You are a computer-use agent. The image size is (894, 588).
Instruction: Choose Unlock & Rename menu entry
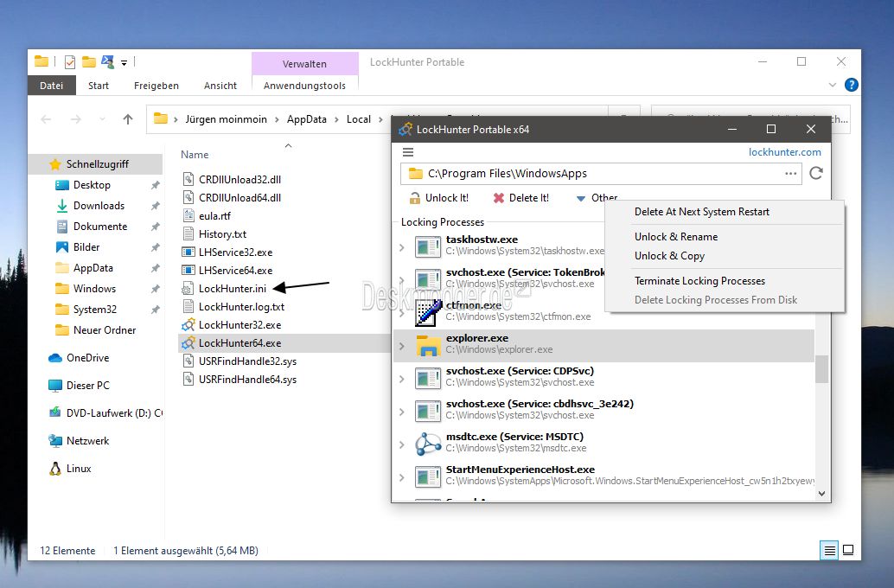coord(676,237)
